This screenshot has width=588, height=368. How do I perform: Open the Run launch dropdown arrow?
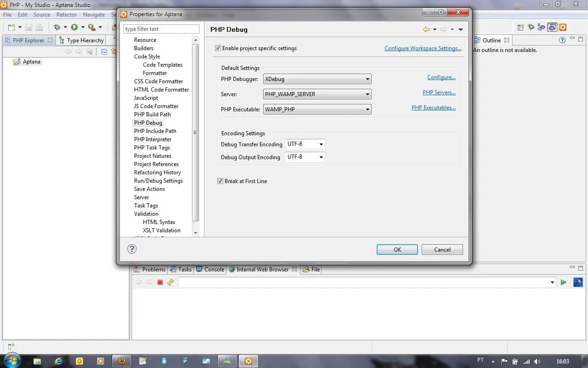click(83, 28)
